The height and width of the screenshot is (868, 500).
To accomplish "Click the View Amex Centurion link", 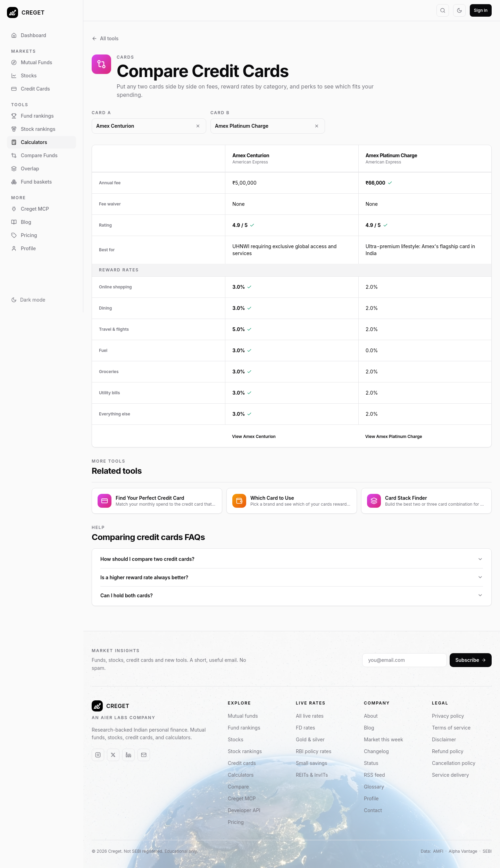I will click(x=254, y=437).
